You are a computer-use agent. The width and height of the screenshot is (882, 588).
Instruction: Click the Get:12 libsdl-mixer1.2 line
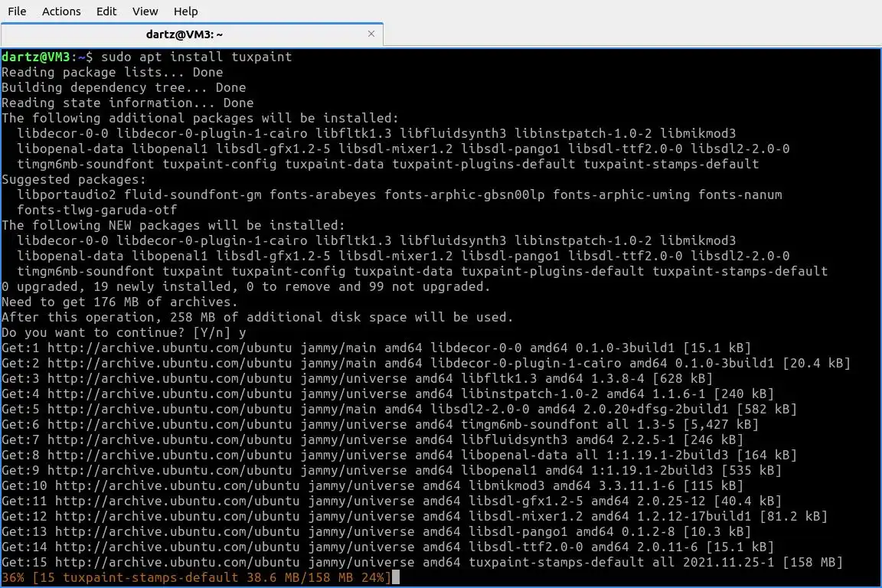414,516
